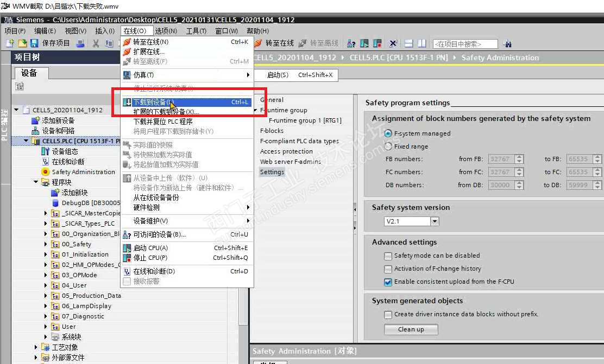The image size is (604, 364).
Task: Select the 设备 tab in project tree
Action: [x=31, y=73]
